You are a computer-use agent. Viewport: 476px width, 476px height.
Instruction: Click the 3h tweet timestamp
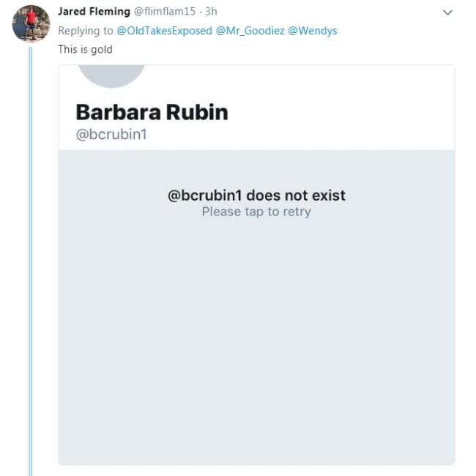coord(210,12)
